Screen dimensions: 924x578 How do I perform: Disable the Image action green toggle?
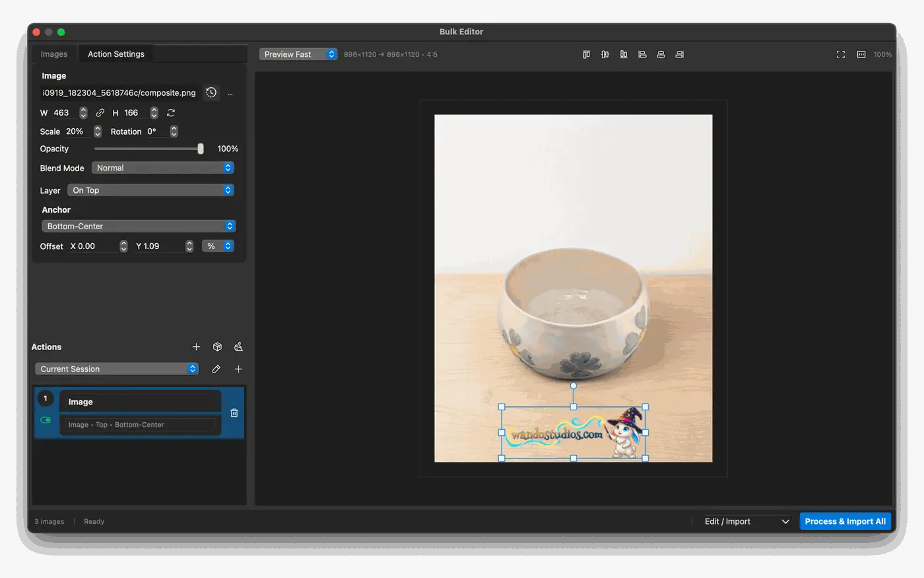(46, 420)
